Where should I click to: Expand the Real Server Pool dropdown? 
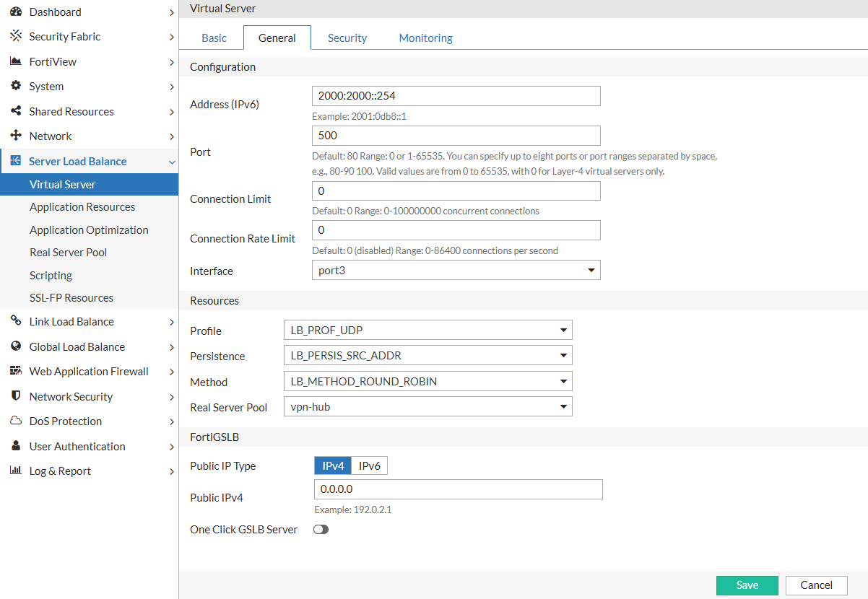click(428, 407)
